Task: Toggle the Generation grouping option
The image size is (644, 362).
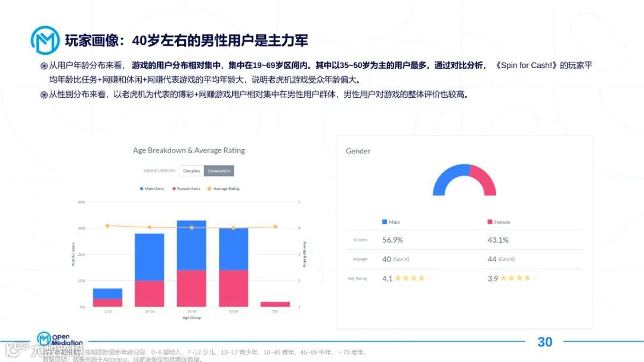Action: (219, 171)
